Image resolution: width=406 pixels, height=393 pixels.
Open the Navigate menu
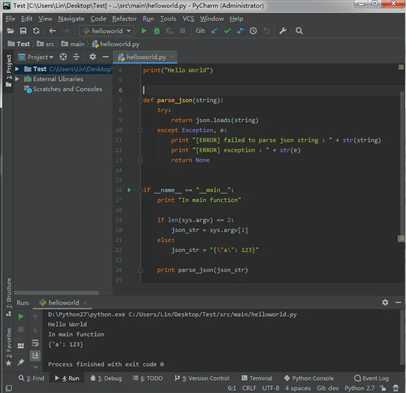(71, 19)
